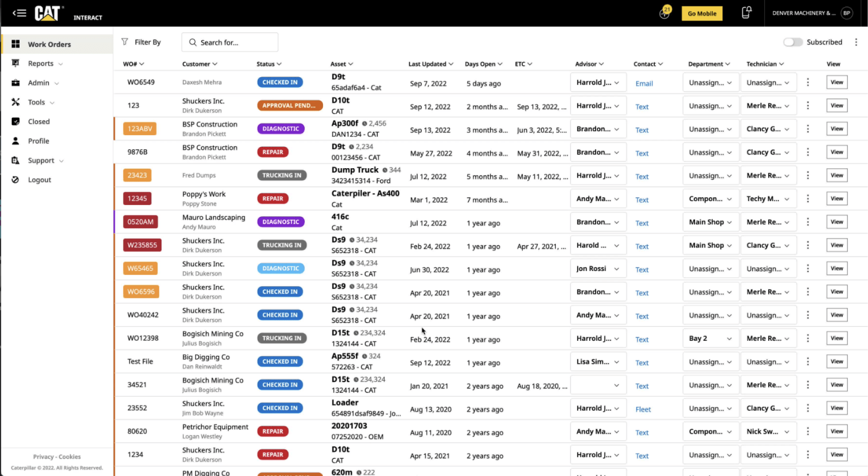Open row actions menu for work order 80620
The height and width of the screenshot is (476, 868).
click(x=808, y=431)
